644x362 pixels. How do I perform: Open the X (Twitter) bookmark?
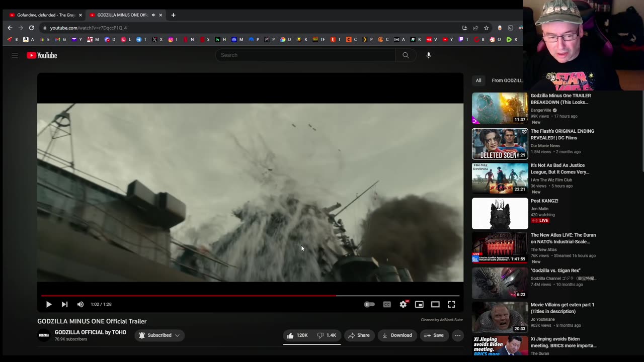[157, 39]
